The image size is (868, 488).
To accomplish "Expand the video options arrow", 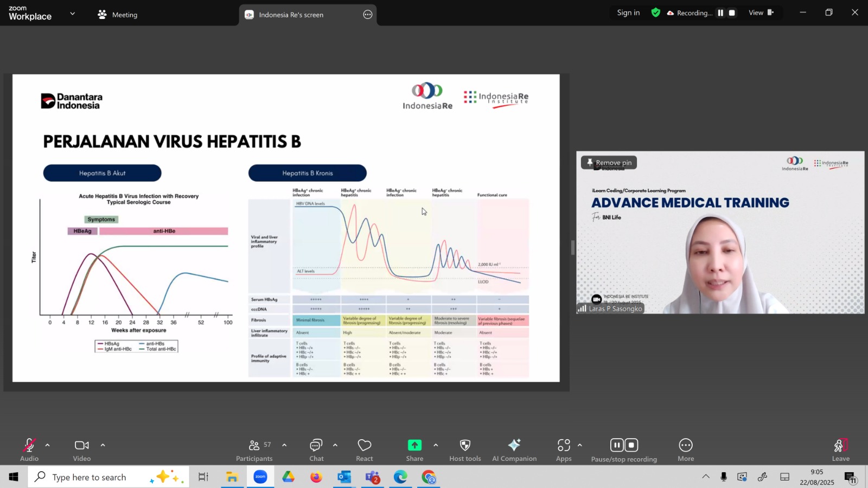I will tap(103, 445).
